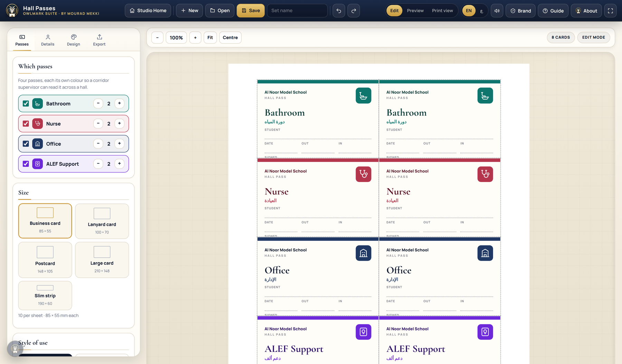Click the first Nurse card's stethoscope icon
This screenshot has width=622, height=364.
pos(363,174)
